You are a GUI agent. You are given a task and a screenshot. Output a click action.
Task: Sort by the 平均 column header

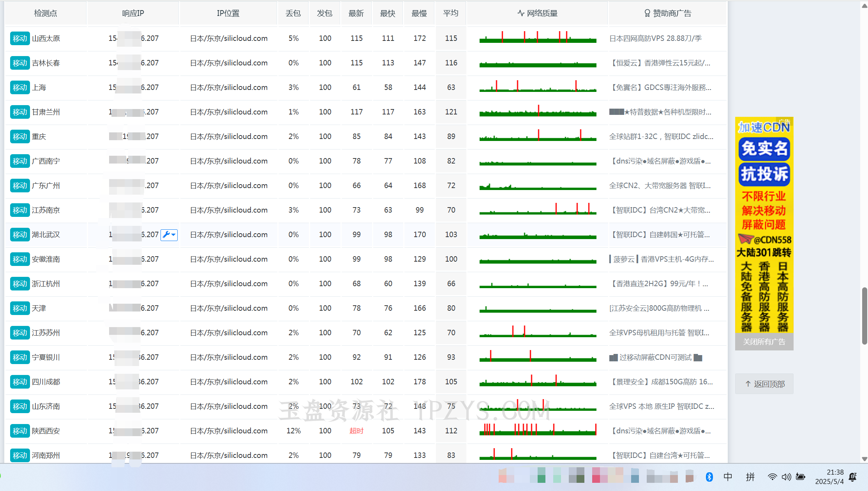coord(451,13)
